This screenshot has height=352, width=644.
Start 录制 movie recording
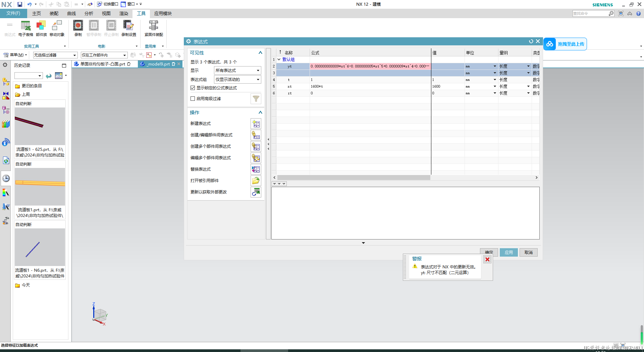click(x=78, y=28)
